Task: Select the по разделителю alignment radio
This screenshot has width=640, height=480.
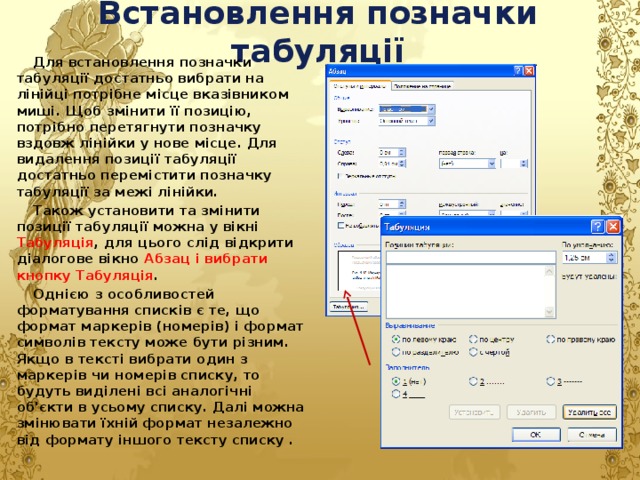Action: [x=395, y=352]
